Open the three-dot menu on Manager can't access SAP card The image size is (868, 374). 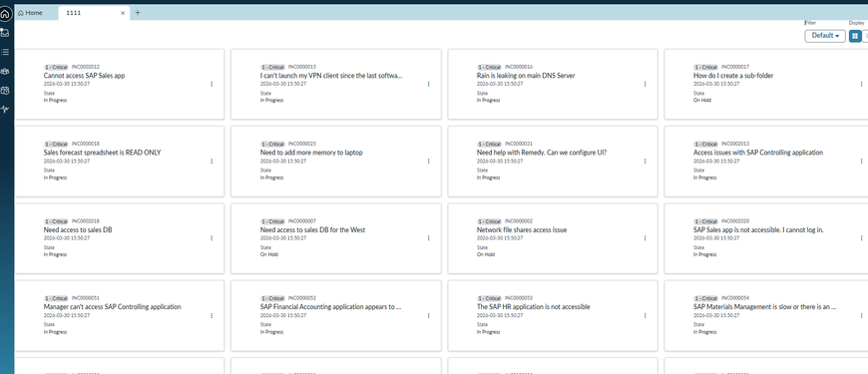coord(212,315)
